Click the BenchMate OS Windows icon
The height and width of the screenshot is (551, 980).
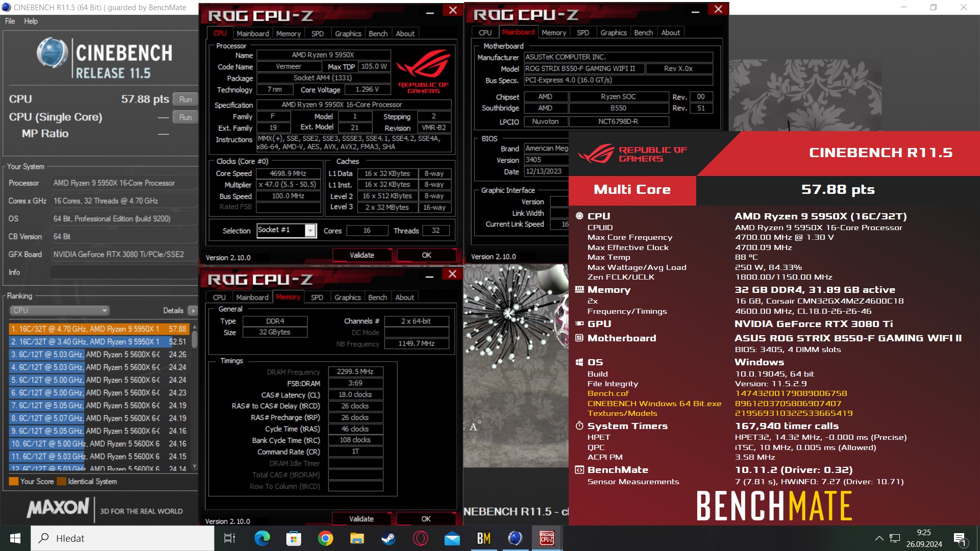coord(579,362)
